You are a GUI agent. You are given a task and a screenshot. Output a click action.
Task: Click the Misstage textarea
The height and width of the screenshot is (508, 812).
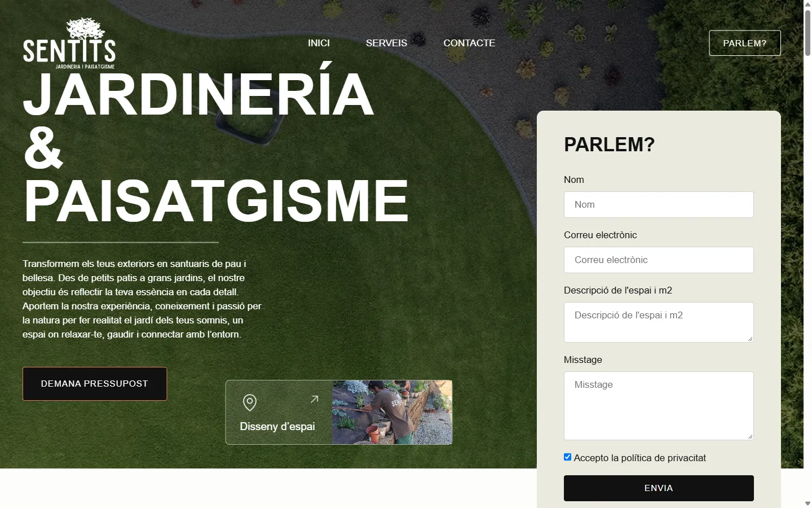pyautogui.click(x=659, y=406)
